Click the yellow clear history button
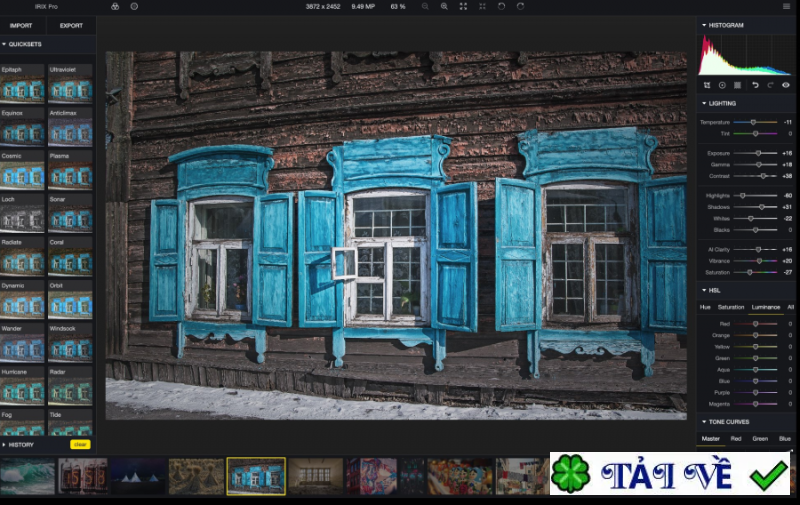Image resolution: width=800 pixels, height=505 pixels. pos(80,444)
